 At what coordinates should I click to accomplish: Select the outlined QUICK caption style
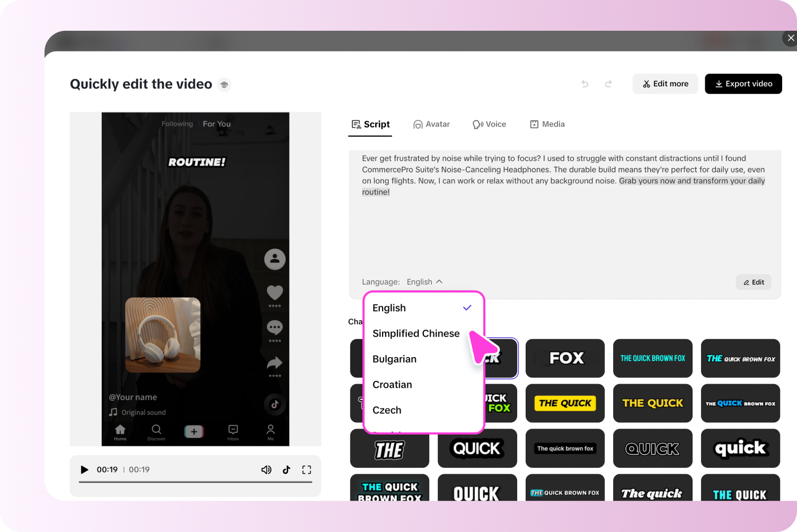[x=653, y=448]
